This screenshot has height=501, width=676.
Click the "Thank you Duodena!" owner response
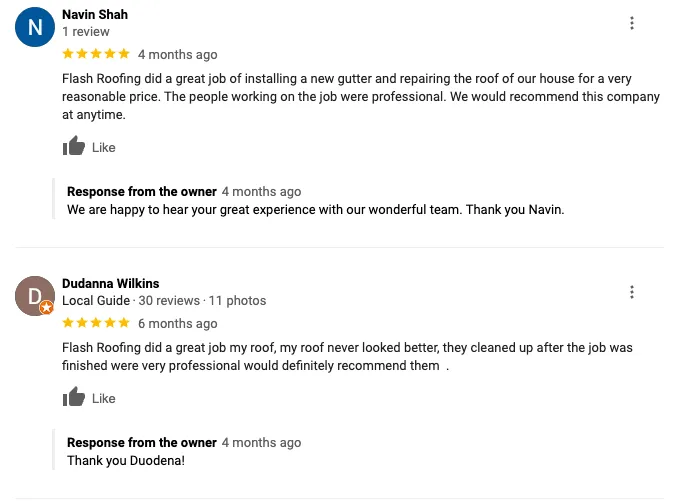(126, 461)
